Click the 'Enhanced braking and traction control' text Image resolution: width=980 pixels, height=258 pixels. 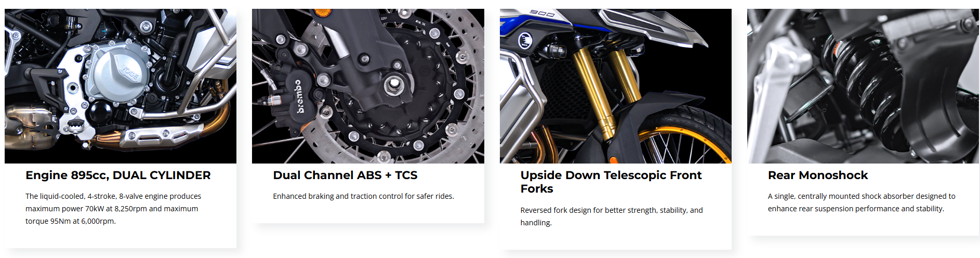point(364,196)
